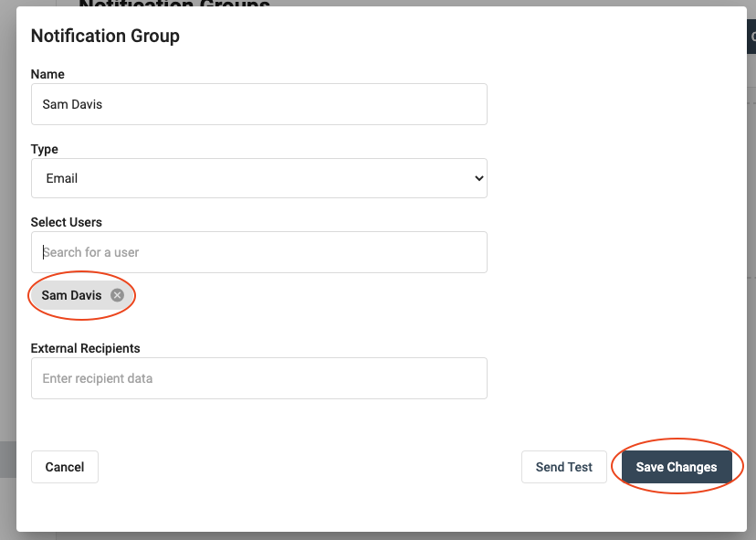Click the Name field label
Screen dimensions: 756x540
click(47, 74)
